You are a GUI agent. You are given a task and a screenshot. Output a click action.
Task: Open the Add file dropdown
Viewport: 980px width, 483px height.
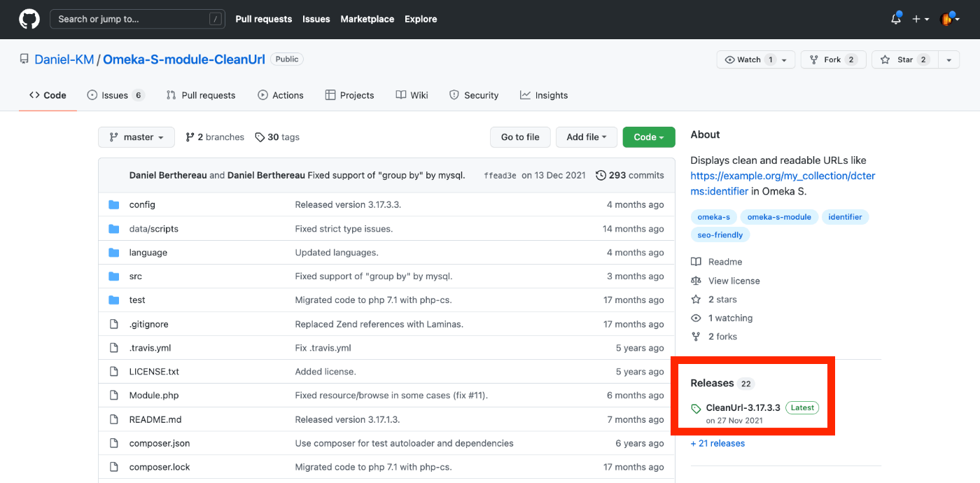point(587,137)
